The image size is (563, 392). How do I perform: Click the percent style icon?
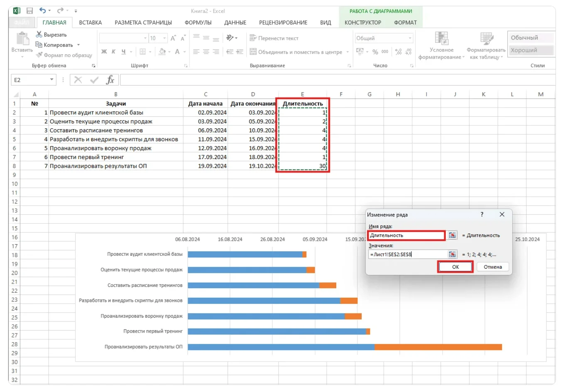click(375, 52)
